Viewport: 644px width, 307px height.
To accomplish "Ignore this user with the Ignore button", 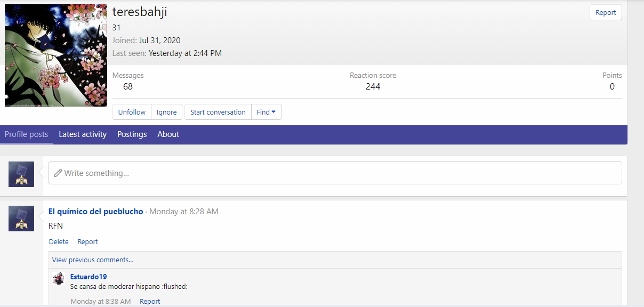I will click(x=166, y=112).
